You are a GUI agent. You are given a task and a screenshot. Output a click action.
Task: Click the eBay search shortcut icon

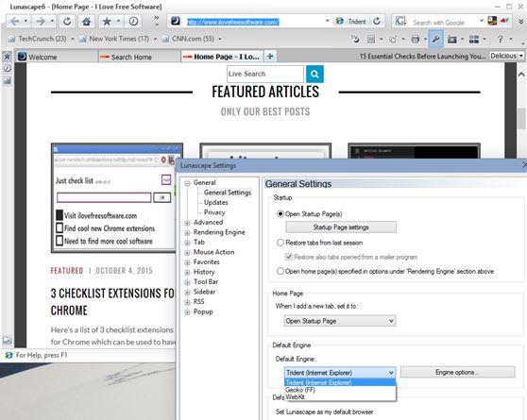(504, 21)
